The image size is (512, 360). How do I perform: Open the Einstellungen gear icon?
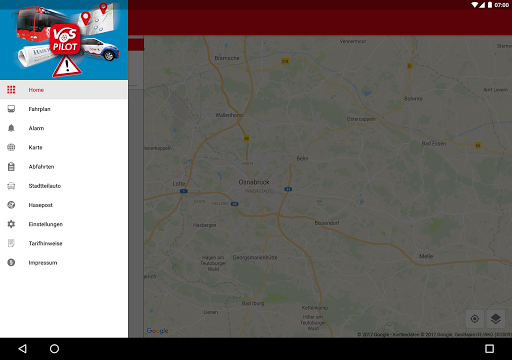pyautogui.click(x=11, y=224)
